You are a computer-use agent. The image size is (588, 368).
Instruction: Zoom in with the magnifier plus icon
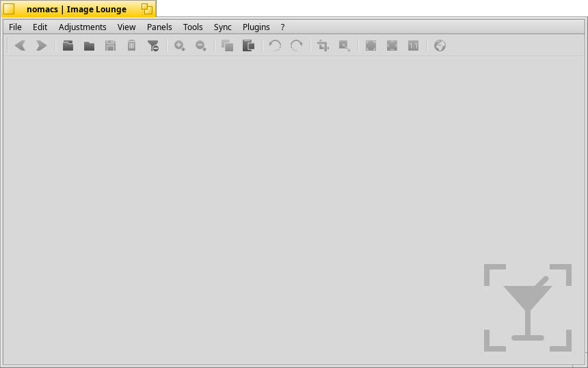pos(180,46)
